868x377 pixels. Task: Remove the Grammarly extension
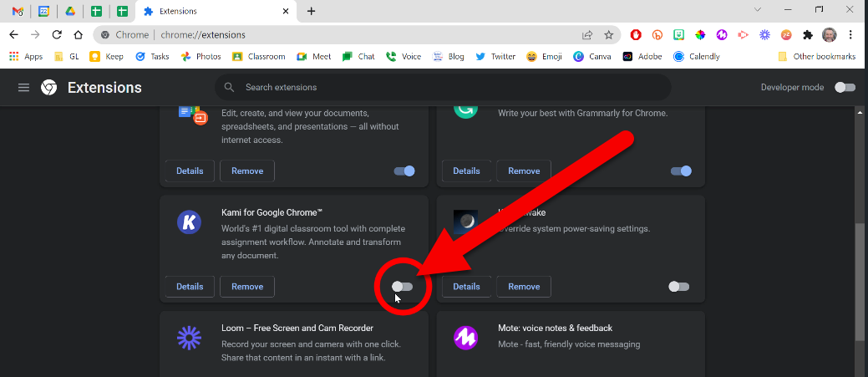[x=524, y=171]
